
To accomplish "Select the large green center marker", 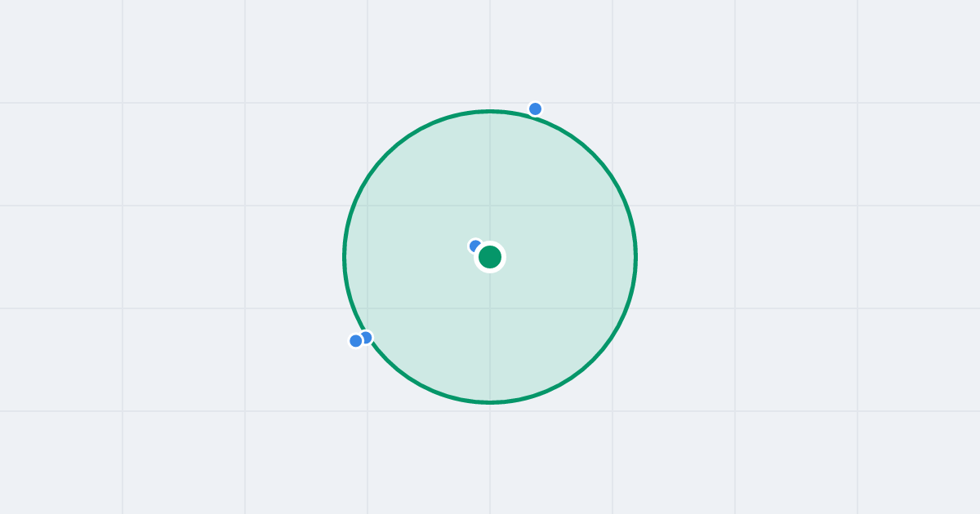I will [490, 257].
